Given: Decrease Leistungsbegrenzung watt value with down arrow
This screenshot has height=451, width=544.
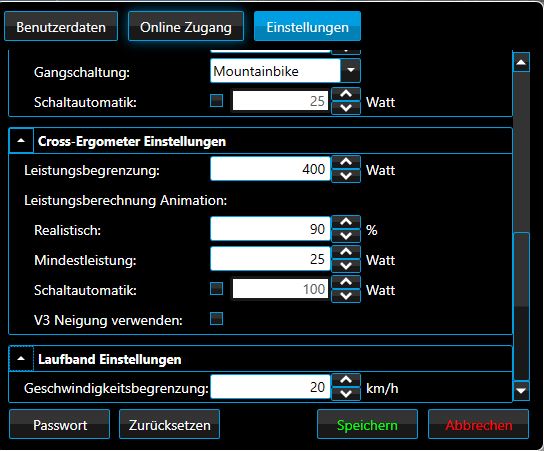Looking at the screenshot, I should [346, 176].
